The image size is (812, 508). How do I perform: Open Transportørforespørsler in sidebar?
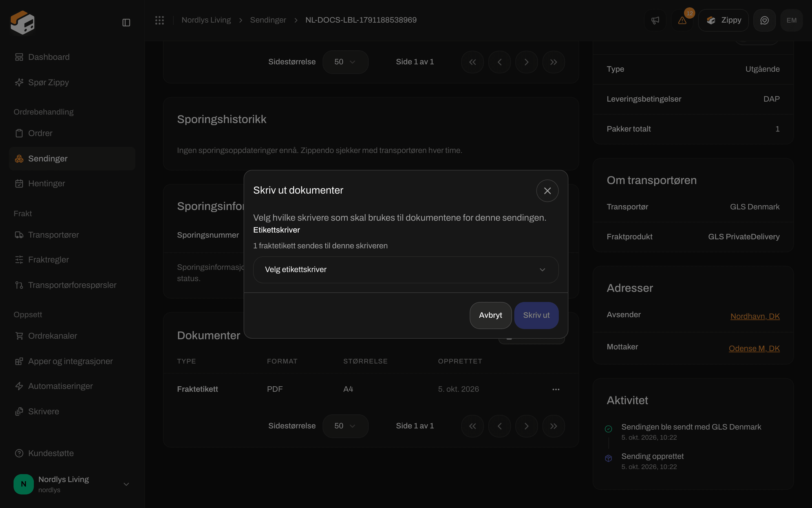[x=72, y=285]
